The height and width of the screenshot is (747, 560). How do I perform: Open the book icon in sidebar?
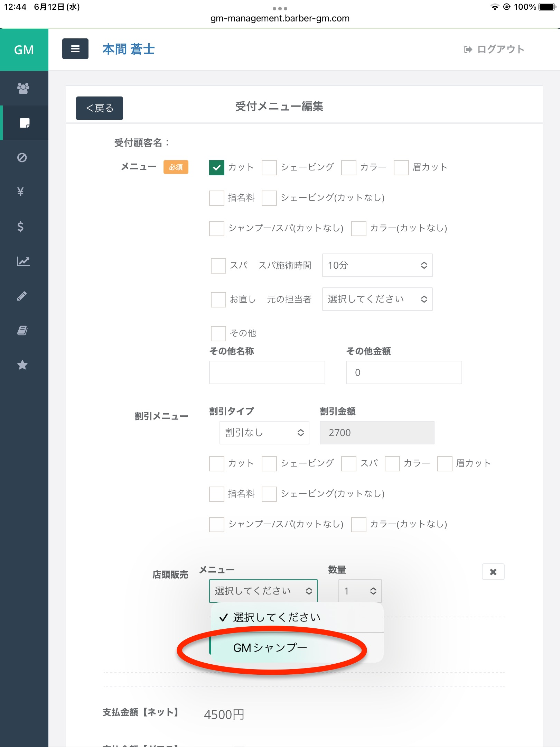point(22,331)
